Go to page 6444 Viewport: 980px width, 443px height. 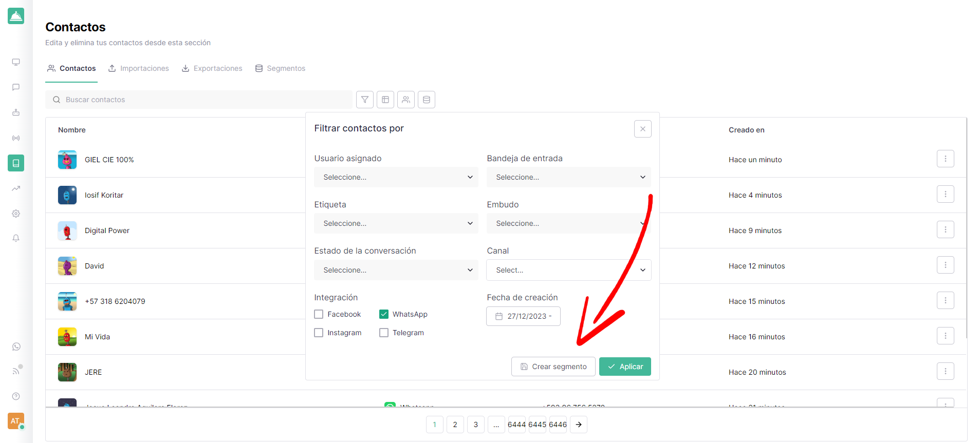pos(517,425)
